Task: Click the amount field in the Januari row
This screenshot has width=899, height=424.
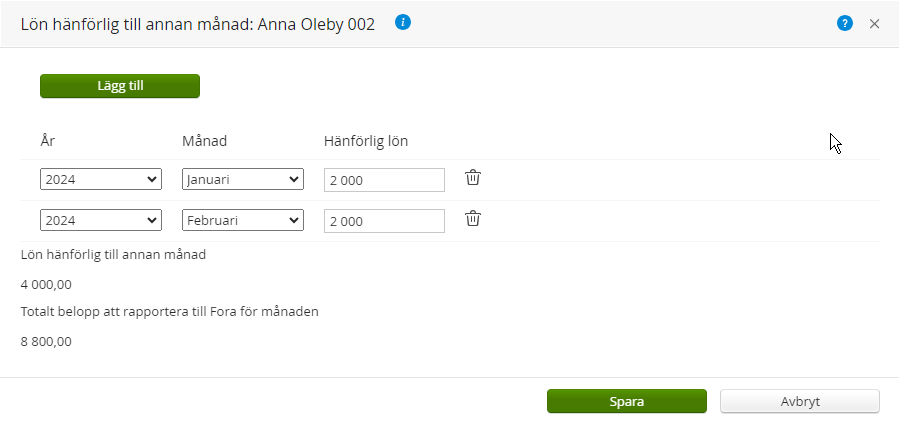Action: pos(384,180)
